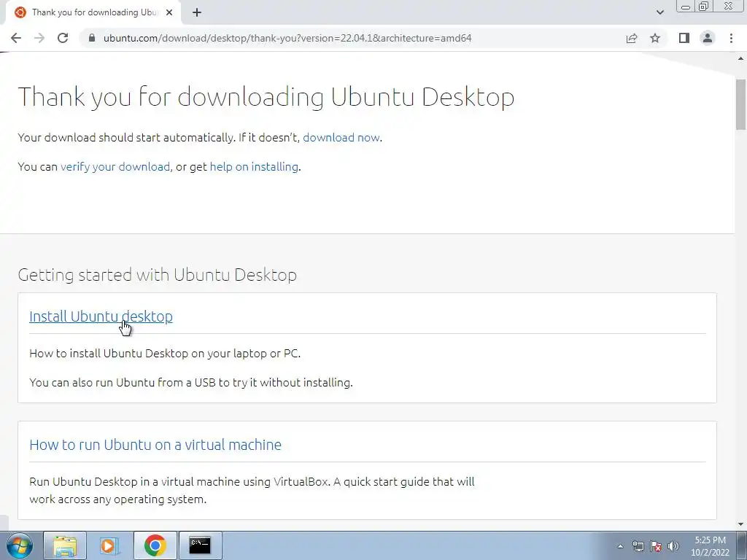Open the taskbar clock showing 5:25 PM
The height and width of the screenshot is (560, 747).
click(x=710, y=546)
